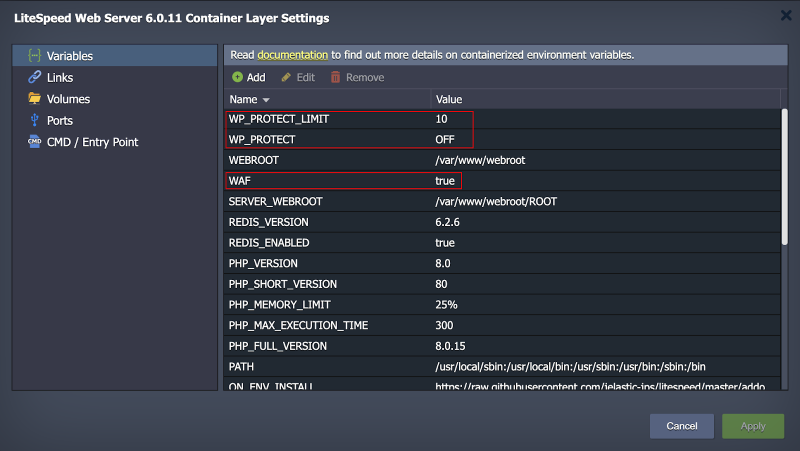Open the Links section
The width and height of the screenshot is (800, 451).
[115, 77]
